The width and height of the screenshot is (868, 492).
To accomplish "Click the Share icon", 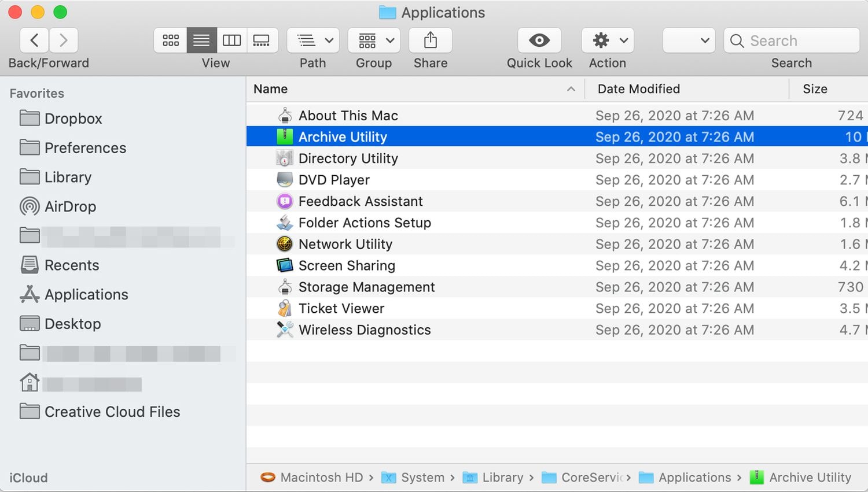I will pos(429,40).
